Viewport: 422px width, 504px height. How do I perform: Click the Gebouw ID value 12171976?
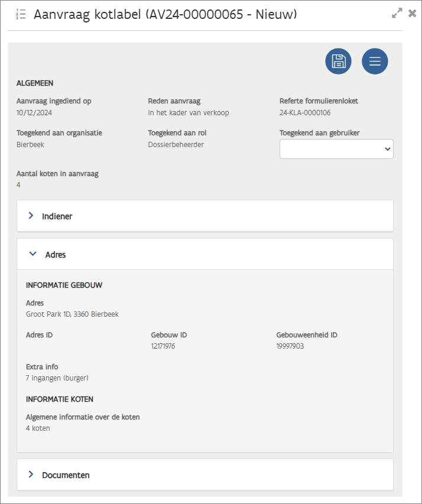coord(163,346)
